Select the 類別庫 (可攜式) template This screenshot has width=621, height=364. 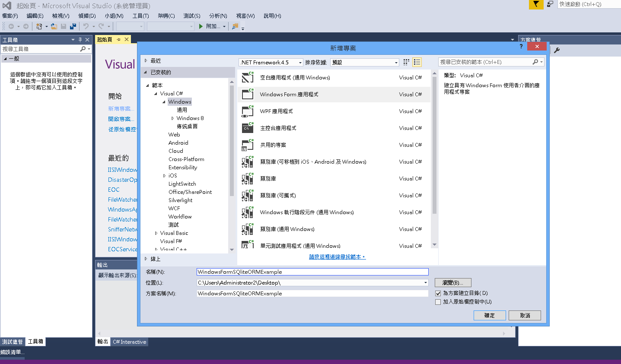click(334, 196)
